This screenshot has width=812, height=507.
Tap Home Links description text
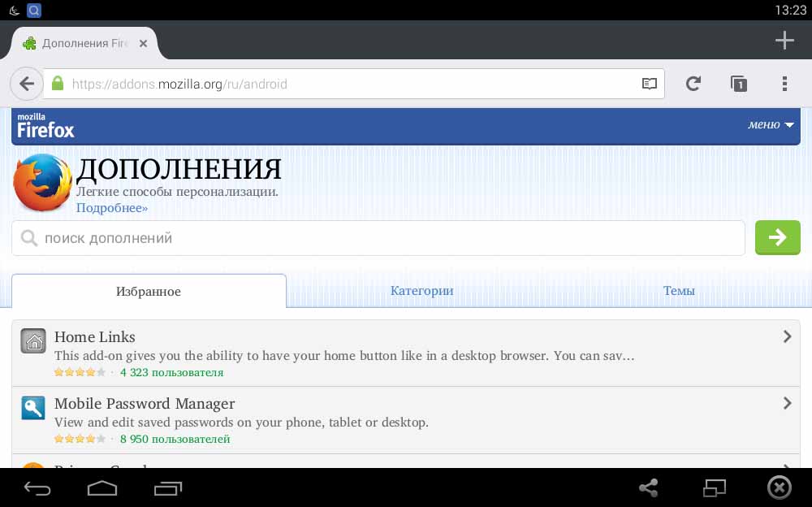[344, 356]
